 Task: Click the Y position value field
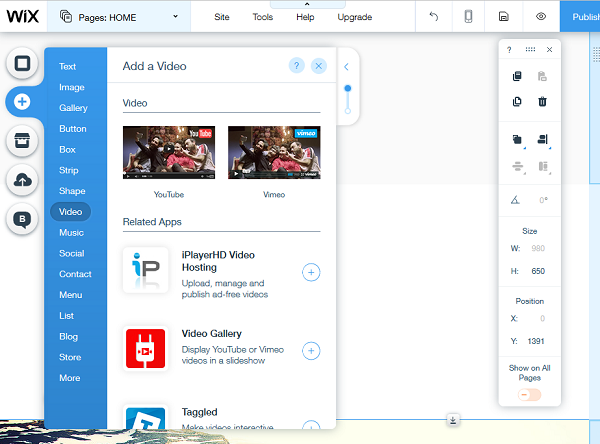pos(536,341)
